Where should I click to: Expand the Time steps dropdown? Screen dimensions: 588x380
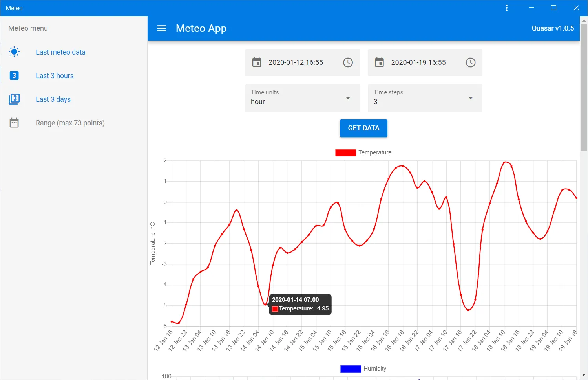(x=470, y=98)
